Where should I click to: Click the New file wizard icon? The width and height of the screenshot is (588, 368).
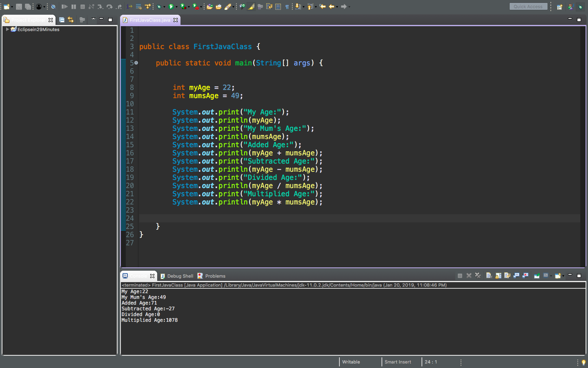[7, 7]
